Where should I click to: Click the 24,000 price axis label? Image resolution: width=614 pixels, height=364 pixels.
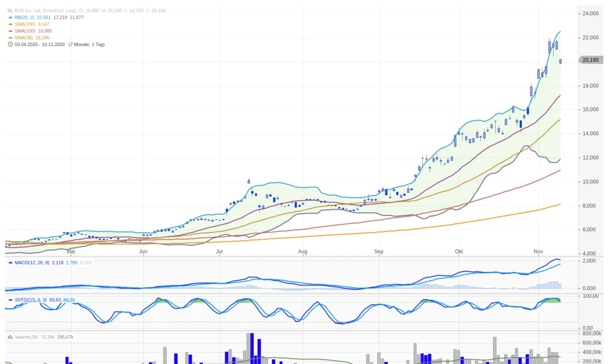(x=591, y=14)
